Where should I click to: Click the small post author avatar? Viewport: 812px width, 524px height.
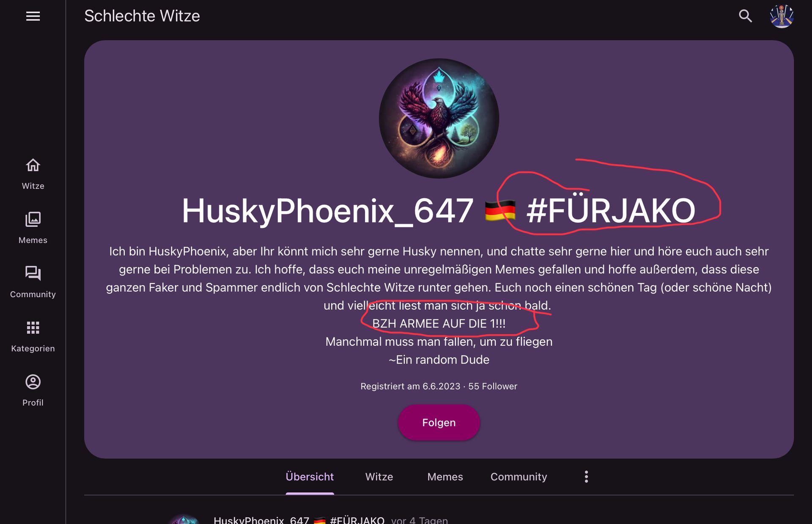pos(184,520)
